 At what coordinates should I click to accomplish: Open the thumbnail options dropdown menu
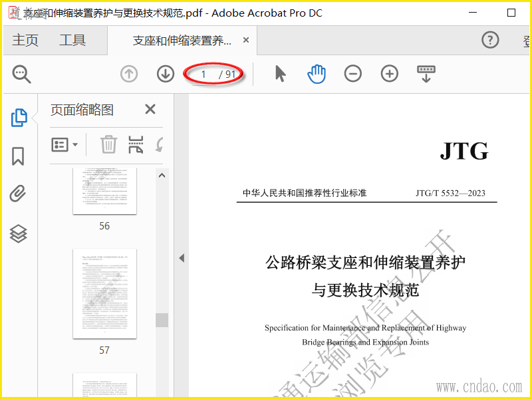pos(65,144)
